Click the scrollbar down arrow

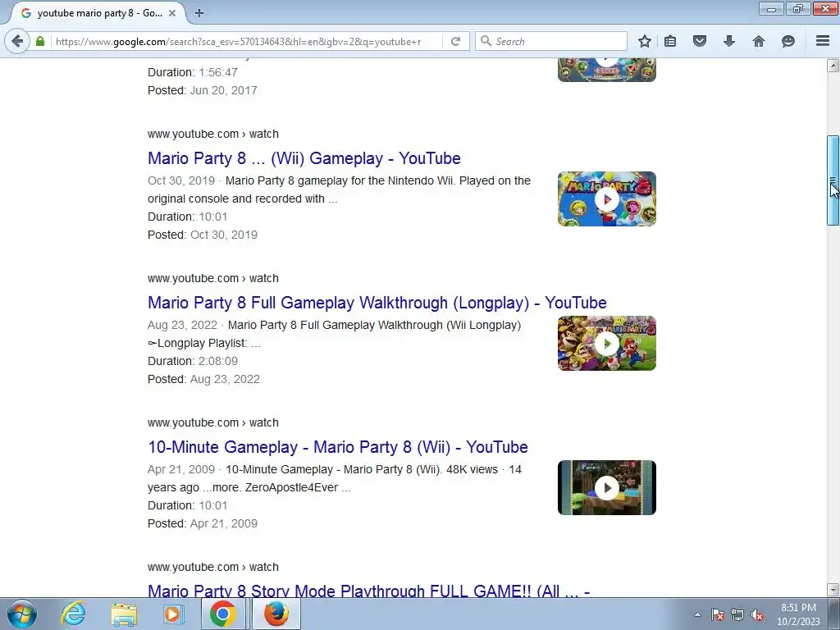coord(833,590)
